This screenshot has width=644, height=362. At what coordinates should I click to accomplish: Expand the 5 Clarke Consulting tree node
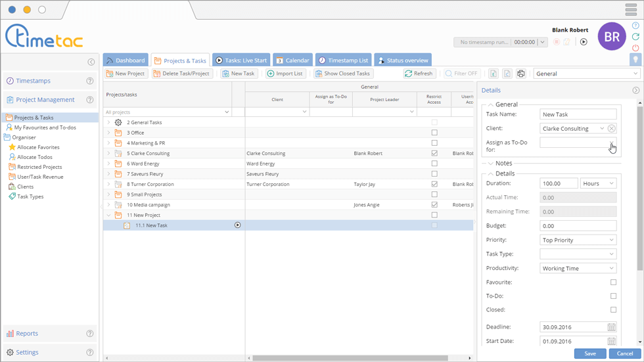point(108,153)
